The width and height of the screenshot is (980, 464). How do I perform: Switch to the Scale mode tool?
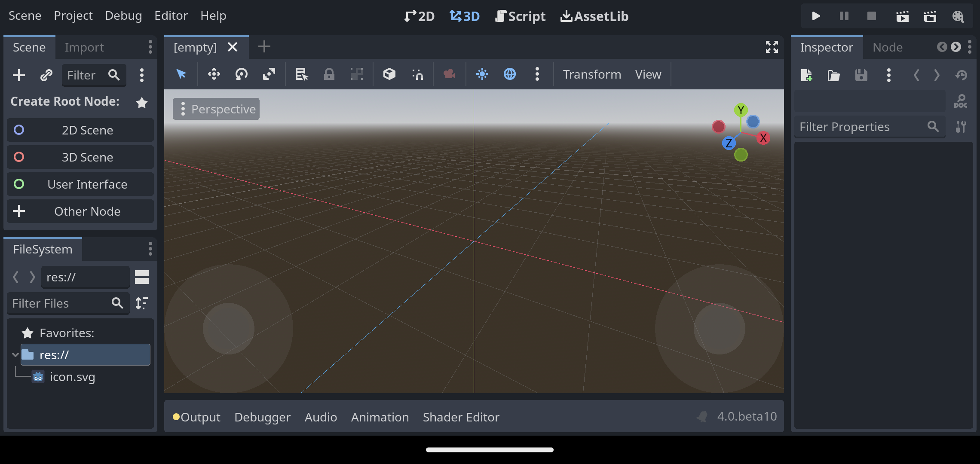[269, 74]
